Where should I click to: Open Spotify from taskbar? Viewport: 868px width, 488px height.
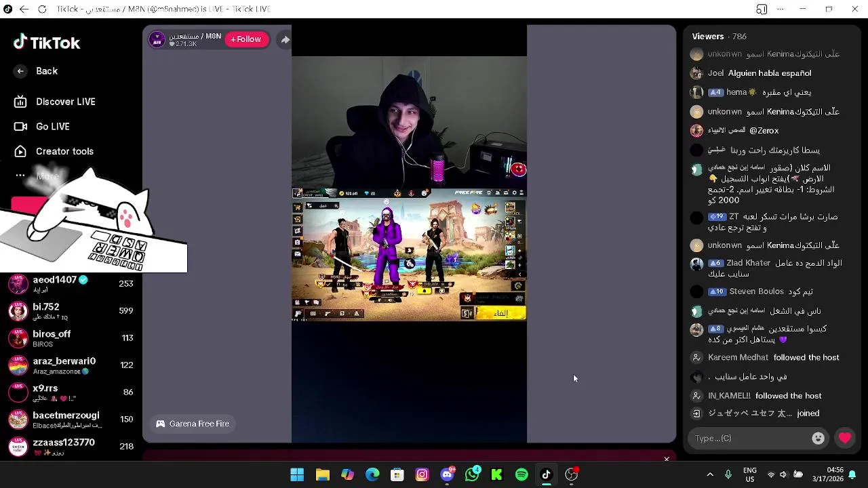point(521,474)
